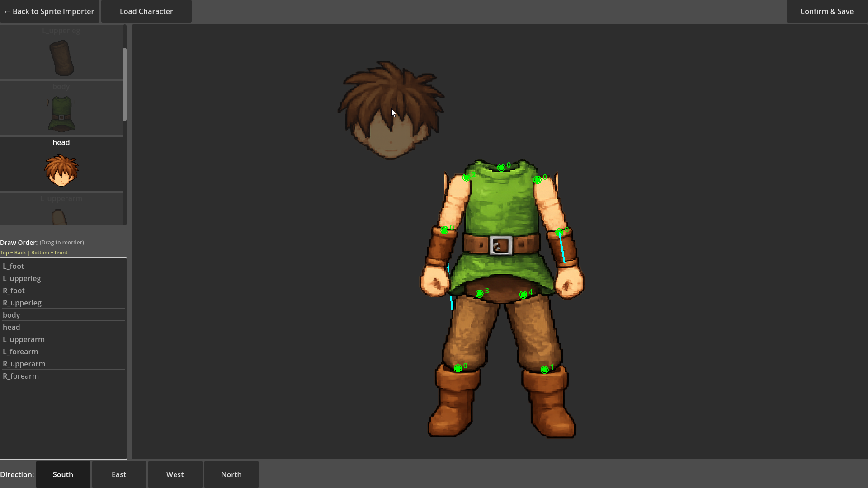Viewport: 868px width, 488px height.
Task: Click the detached hair head sprite on canvas
Action: click(x=391, y=111)
